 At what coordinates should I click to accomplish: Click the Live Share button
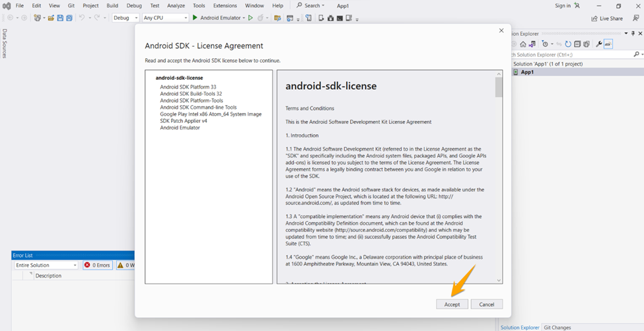click(606, 18)
